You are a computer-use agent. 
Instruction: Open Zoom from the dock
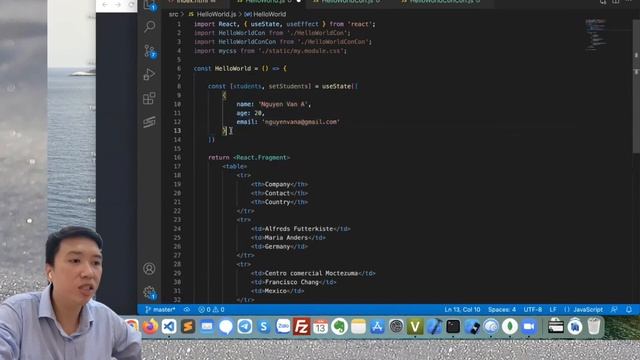click(x=529, y=327)
